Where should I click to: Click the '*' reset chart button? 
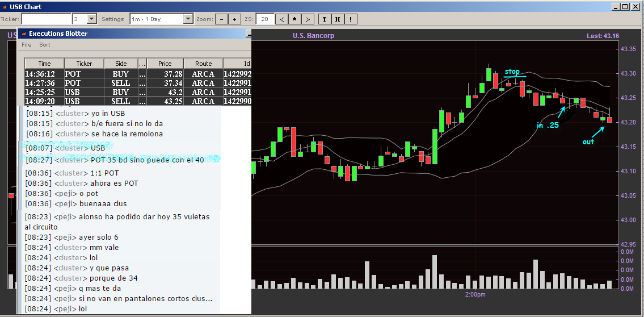tap(294, 19)
